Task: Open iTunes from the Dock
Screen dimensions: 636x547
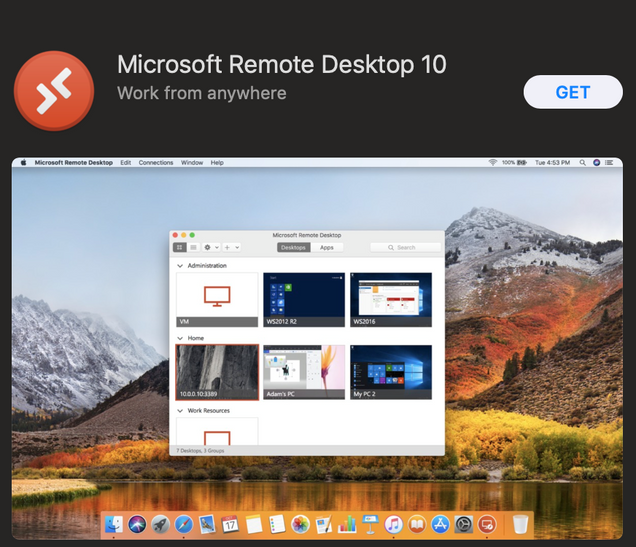Action: click(x=393, y=525)
